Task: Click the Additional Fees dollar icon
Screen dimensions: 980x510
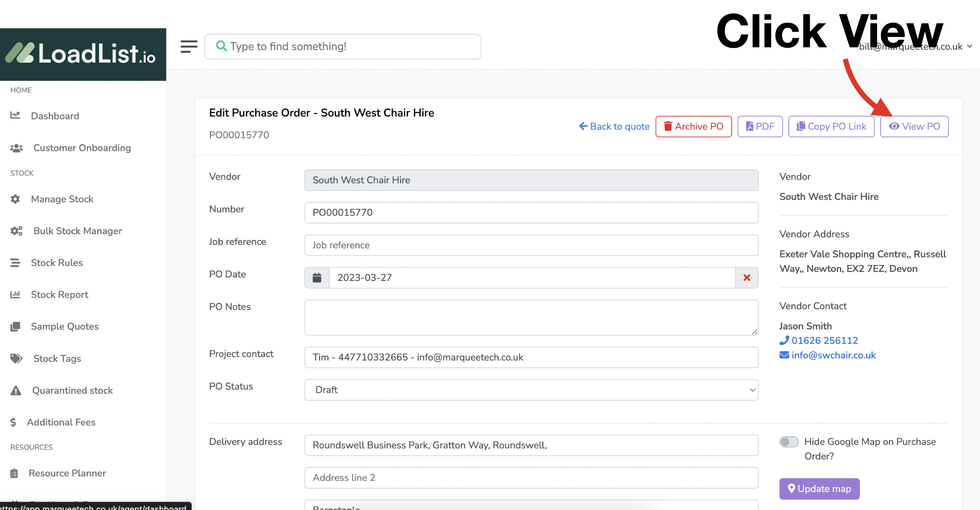Action: click(13, 422)
